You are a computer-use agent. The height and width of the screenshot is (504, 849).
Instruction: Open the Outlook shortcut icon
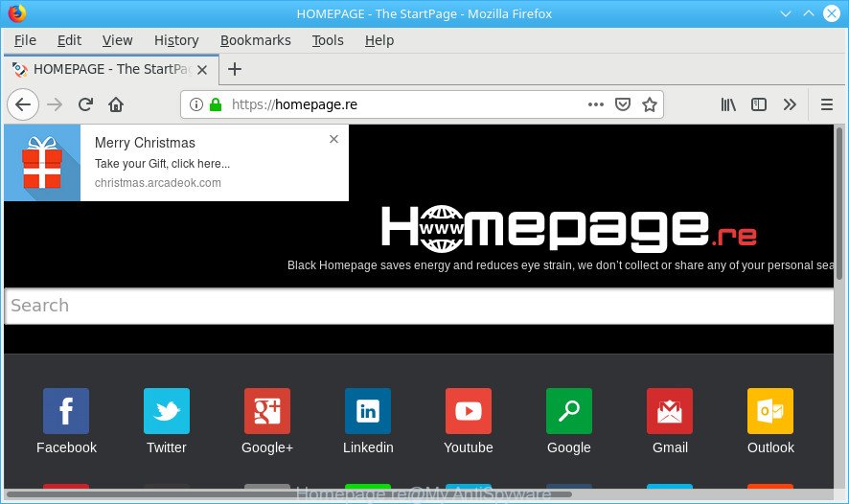[770, 411]
